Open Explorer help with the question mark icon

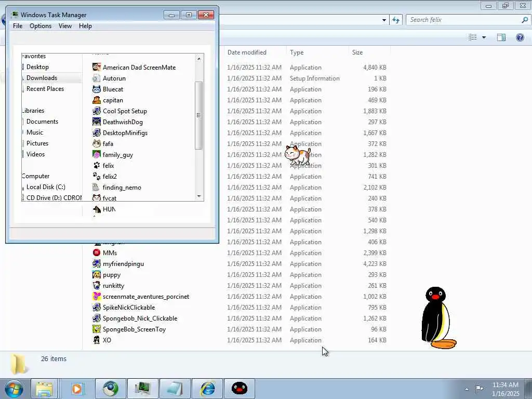[520, 37]
